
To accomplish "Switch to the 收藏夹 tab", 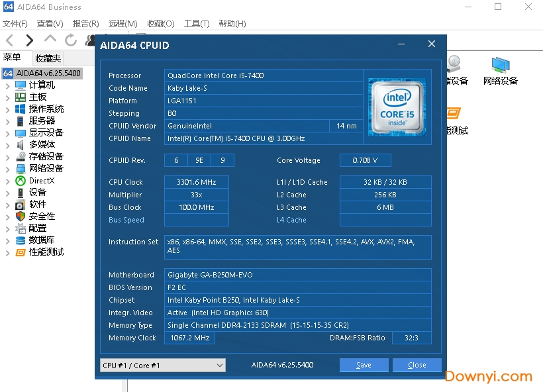I will coord(48,58).
